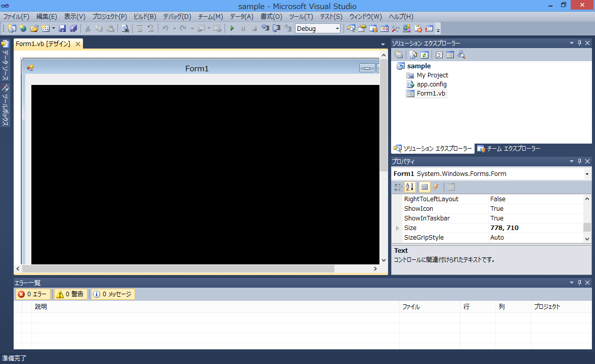Switch to the チーム エクスプローラー tab

coord(508,149)
